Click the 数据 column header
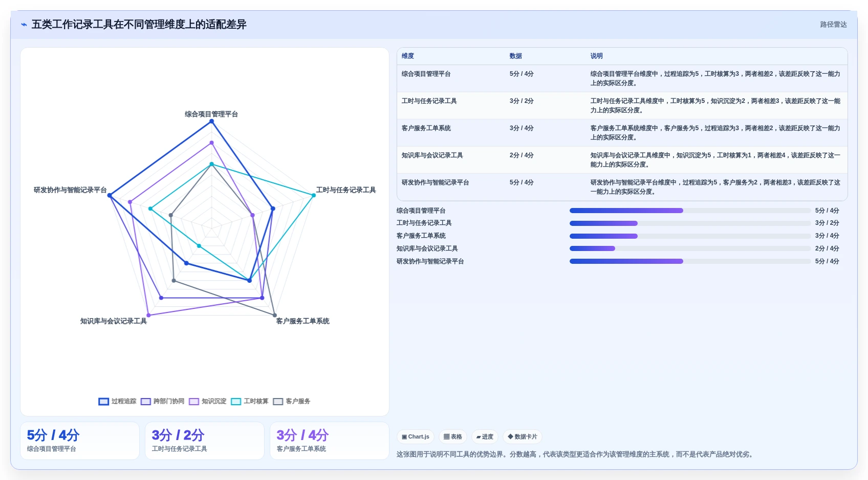 coord(516,56)
